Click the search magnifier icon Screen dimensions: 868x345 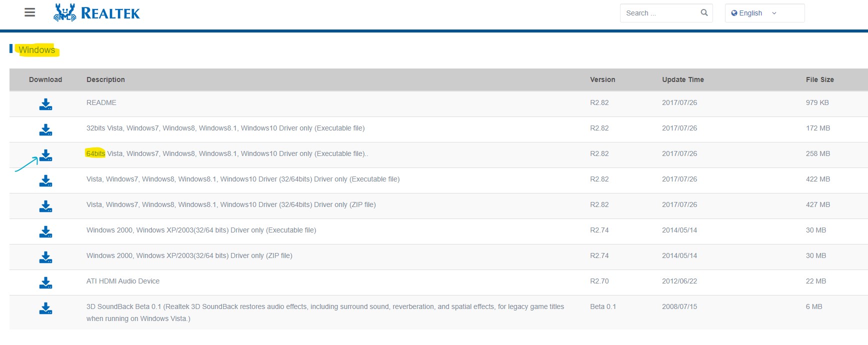point(704,13)
